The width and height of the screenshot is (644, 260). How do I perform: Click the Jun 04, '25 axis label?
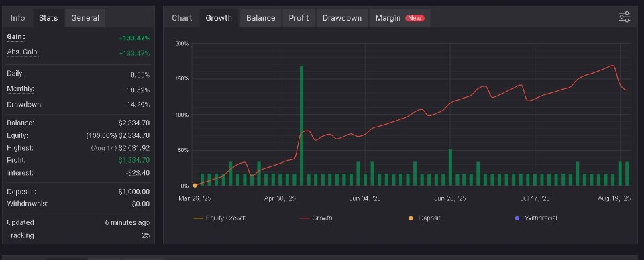365,198
